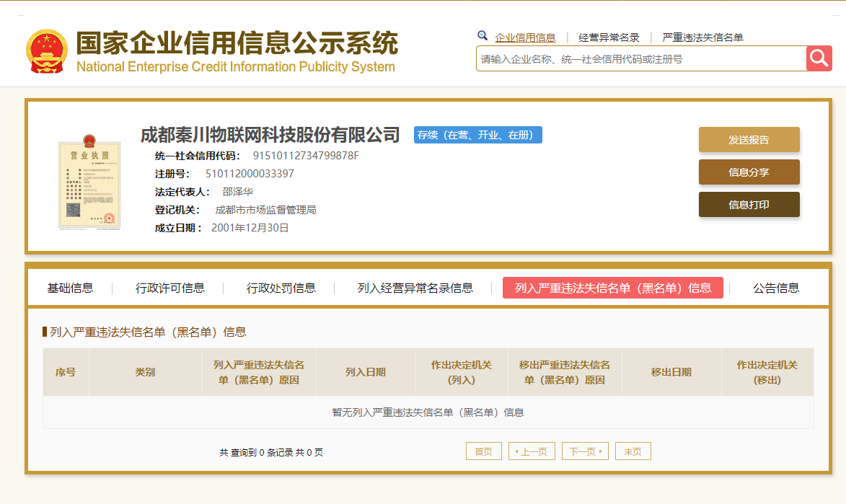Select the 企业信用信息 search category
Screen dimensions: 846x504
(x=525, y=37)
